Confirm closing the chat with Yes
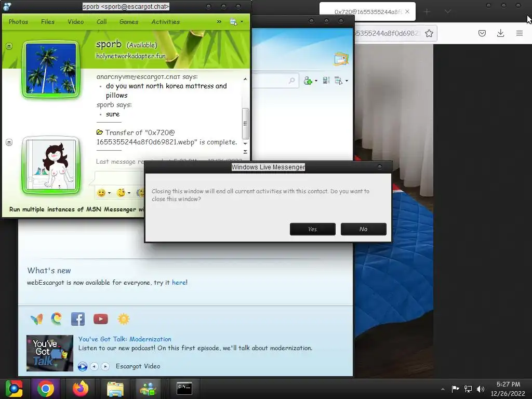Screen dimensions: 532x399 coord(312,229)
